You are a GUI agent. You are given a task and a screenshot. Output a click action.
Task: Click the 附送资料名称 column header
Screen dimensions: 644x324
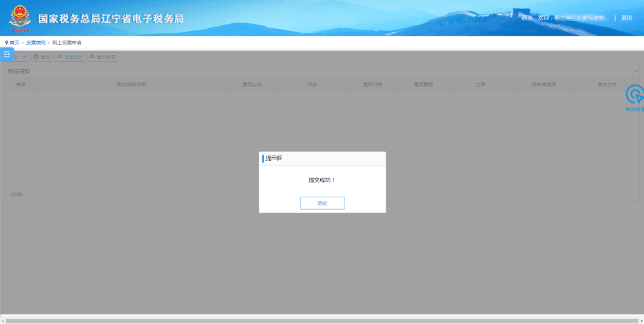[x=131, y=85]
